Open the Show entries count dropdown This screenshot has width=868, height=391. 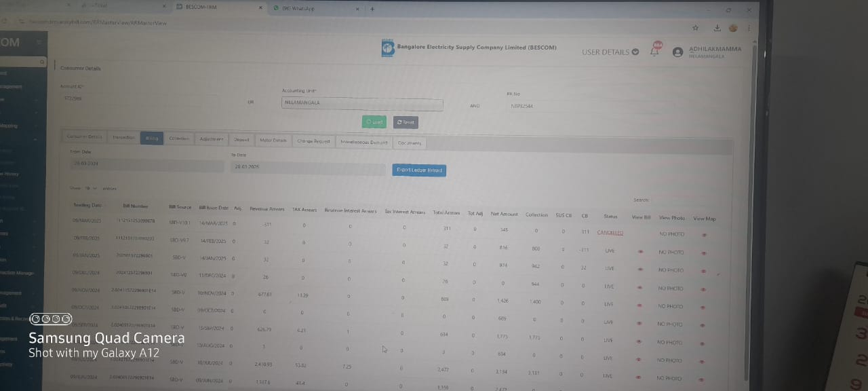pos(90,188)
